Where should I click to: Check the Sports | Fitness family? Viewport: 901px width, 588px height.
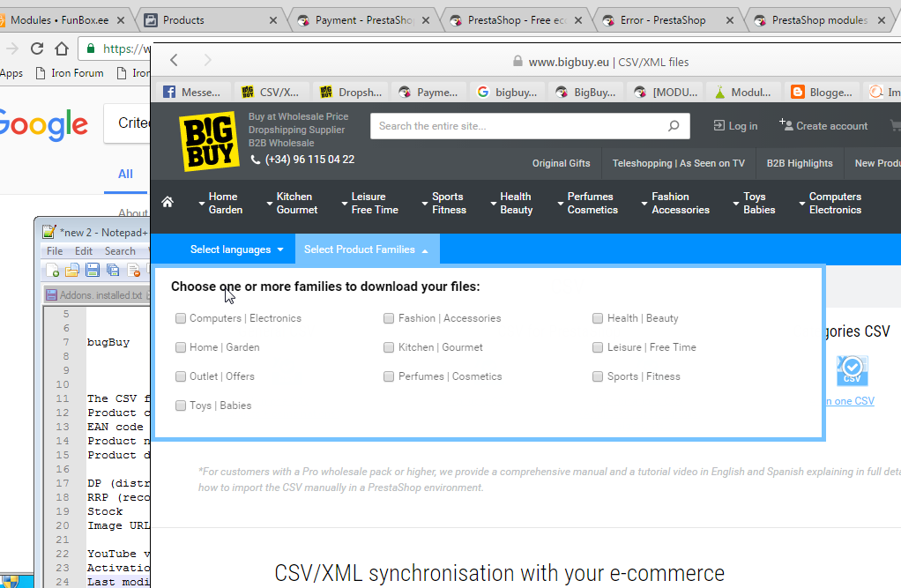[x=598, y=376]
